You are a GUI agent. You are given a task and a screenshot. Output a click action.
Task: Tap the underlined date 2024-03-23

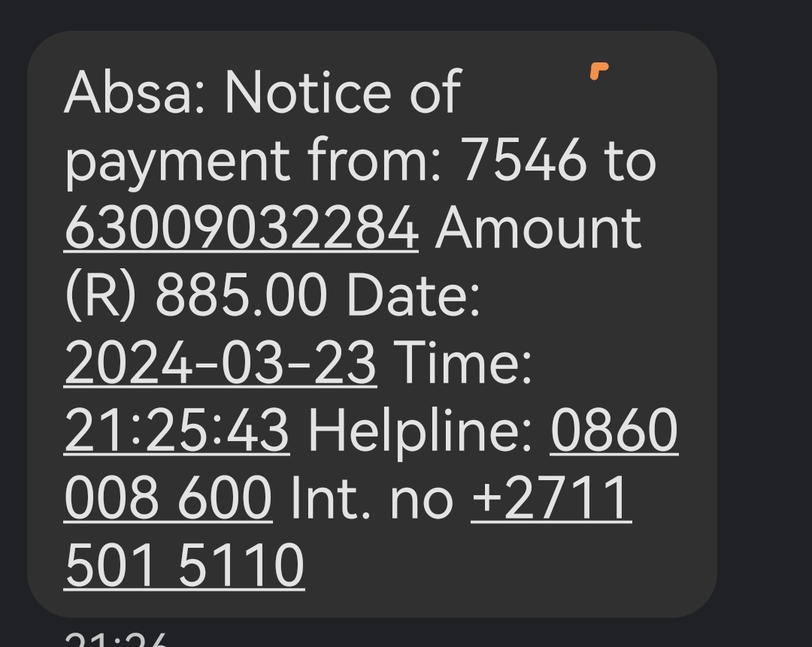pyautogui.click(x=220, y=363)
